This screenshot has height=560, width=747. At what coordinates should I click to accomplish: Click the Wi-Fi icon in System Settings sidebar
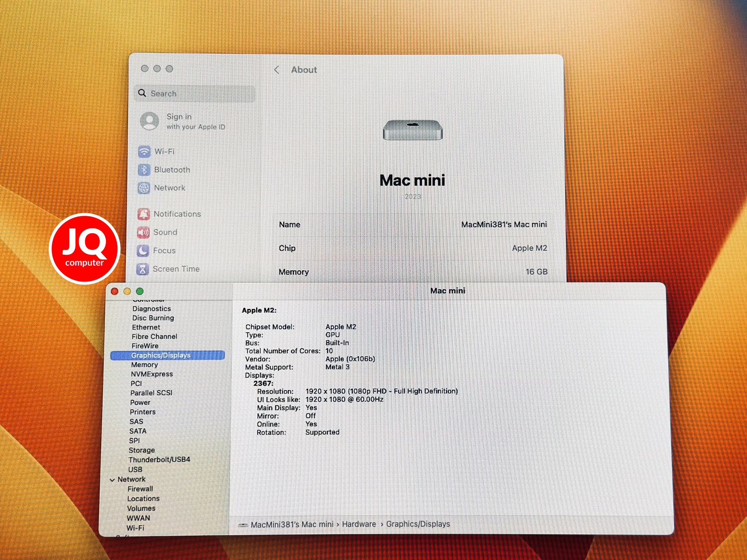click(144, 152)
